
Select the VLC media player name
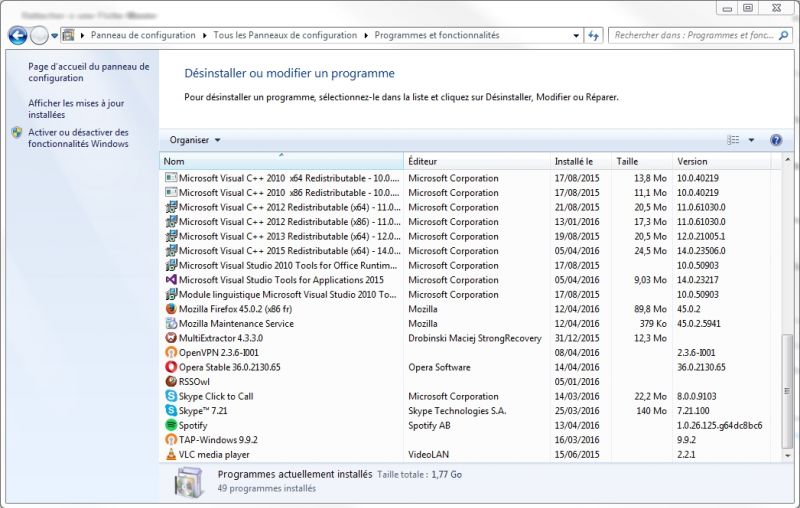point(214,454)
